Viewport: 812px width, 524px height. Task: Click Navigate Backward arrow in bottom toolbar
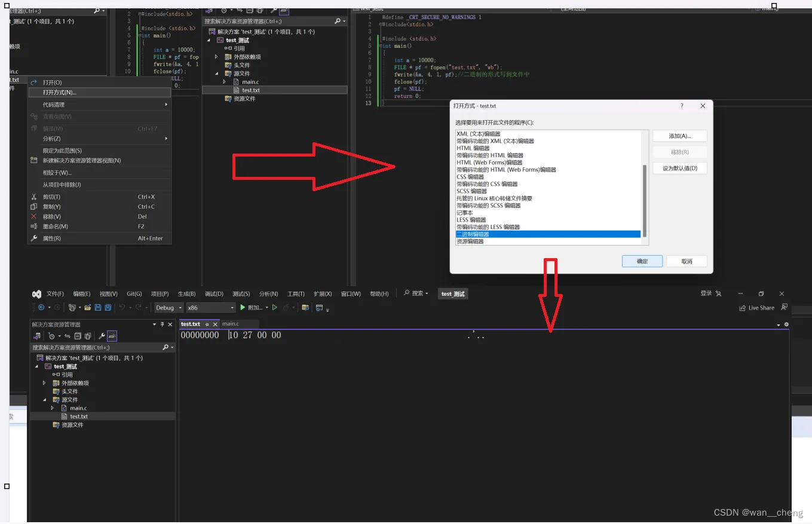(41, 308)
